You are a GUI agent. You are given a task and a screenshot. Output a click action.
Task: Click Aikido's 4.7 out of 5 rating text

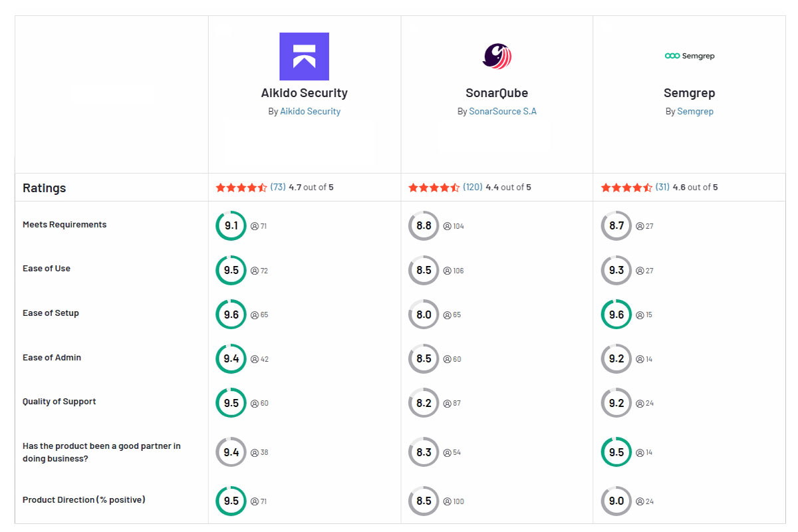[x=311, y=188]
